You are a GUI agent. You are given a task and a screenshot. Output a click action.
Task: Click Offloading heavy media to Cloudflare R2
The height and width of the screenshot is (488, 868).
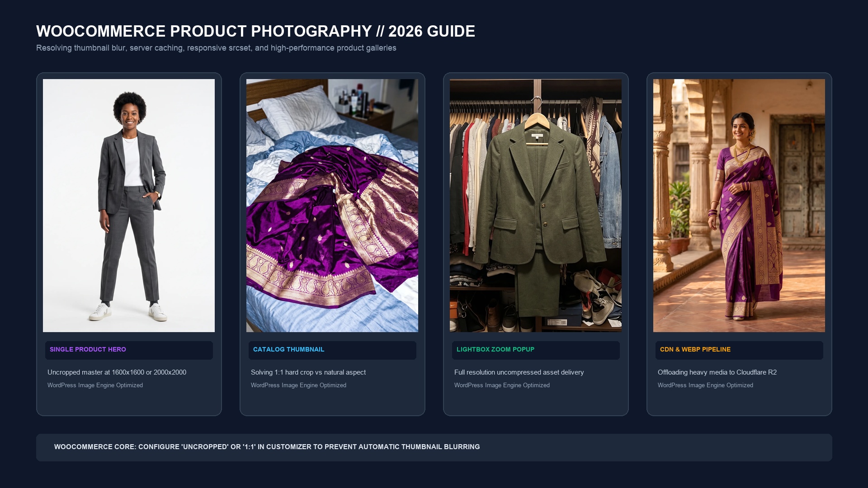pyautogui.click(x=717, y=372)
